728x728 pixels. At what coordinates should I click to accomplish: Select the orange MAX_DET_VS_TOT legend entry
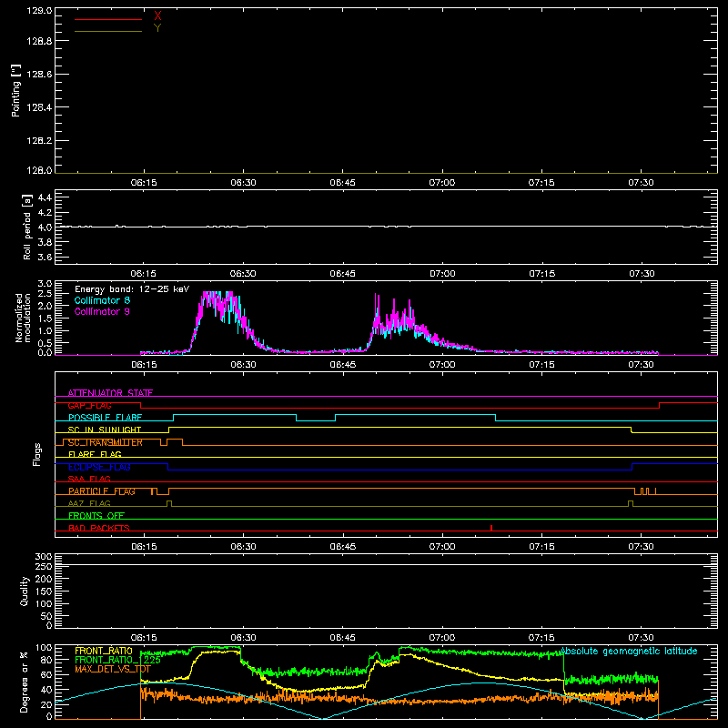tap(113, 669)
